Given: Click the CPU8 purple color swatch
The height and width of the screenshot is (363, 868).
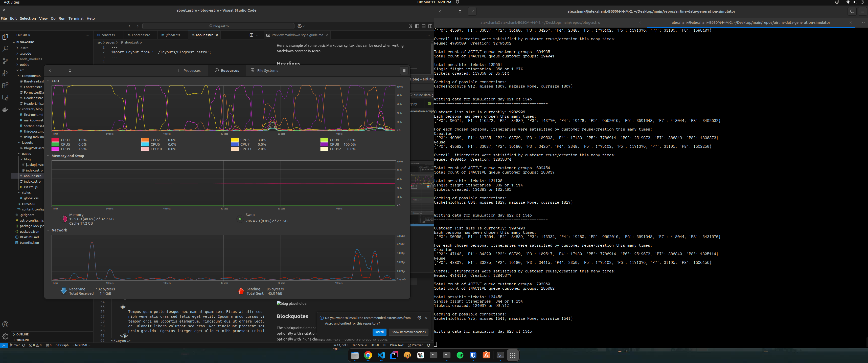Looking at the screenshot, I should coord(324,144).
